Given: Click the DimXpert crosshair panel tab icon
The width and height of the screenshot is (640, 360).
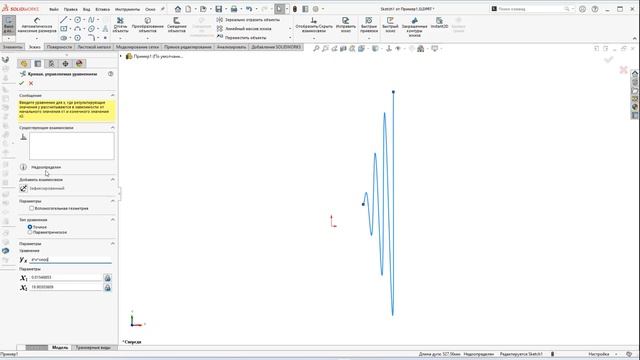Looking at the screenshot, I should 65,64.
